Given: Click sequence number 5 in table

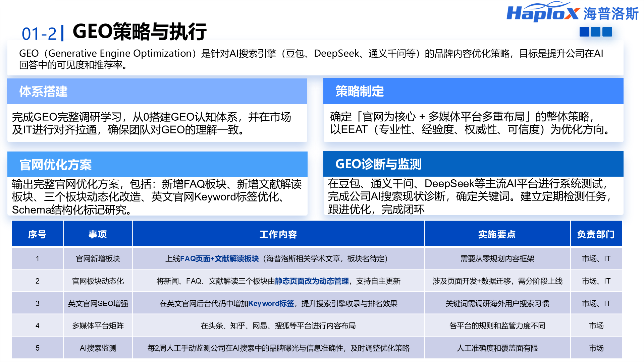Looking at the screenshot, I should point(38,348).
